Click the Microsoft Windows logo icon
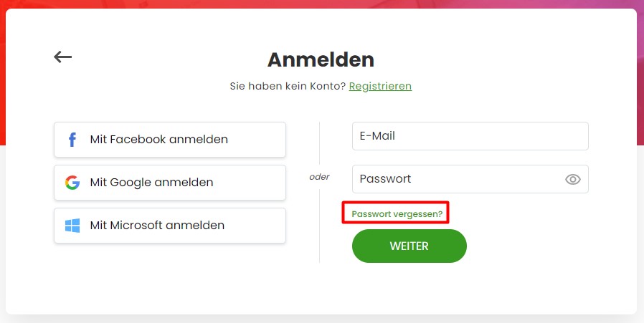This screenshot has width=644, height=323. coord(72,226)
